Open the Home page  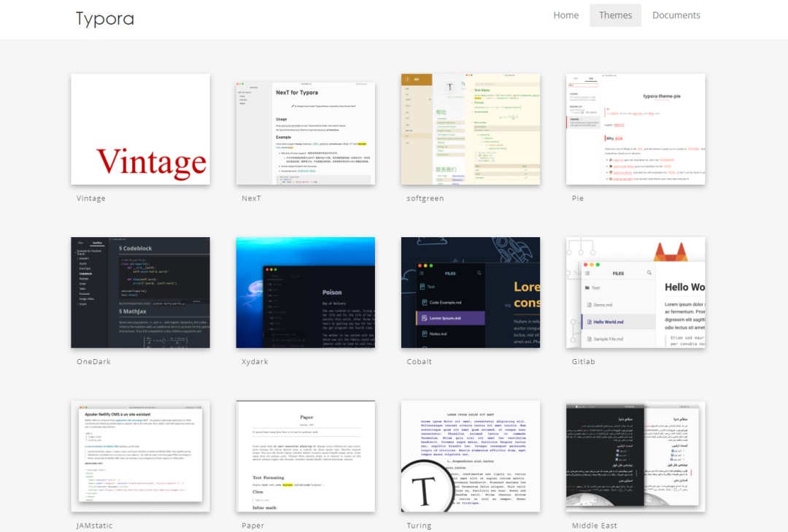click(x=565, y=15)
